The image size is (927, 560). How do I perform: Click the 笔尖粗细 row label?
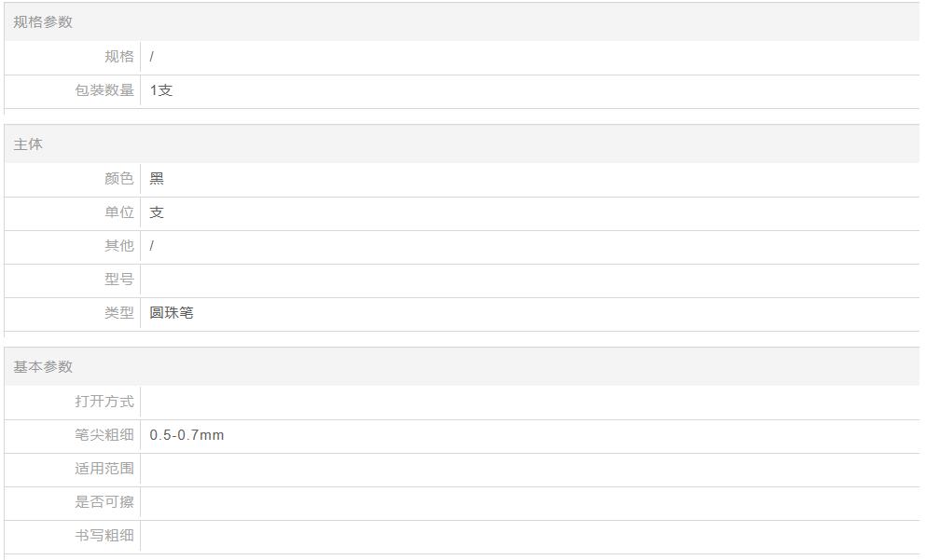point(104,435)
